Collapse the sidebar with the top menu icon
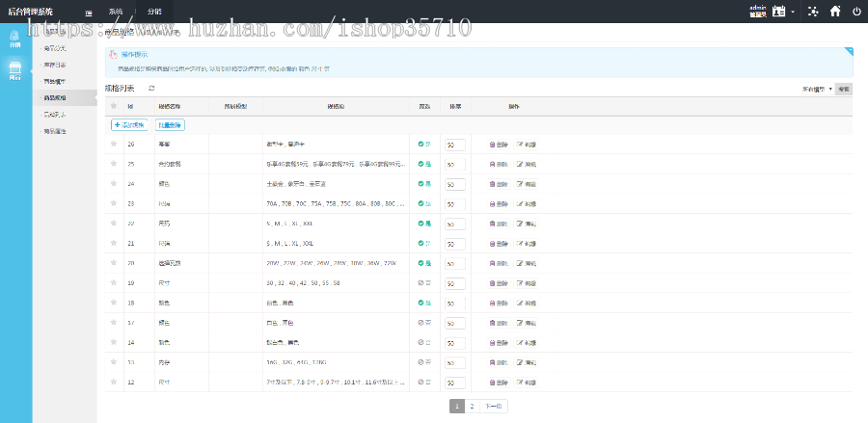The height and width of the screenshot is (423, 868). [89, 13]
